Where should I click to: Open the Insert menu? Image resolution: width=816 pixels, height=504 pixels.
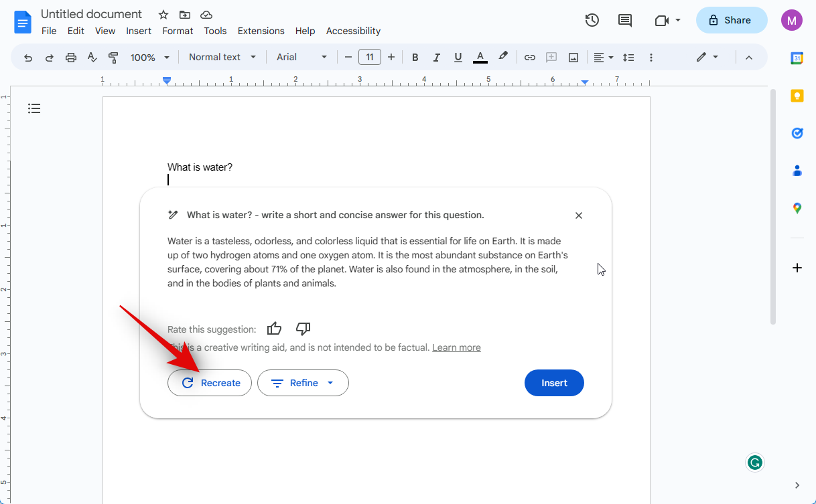pos(139,31)
